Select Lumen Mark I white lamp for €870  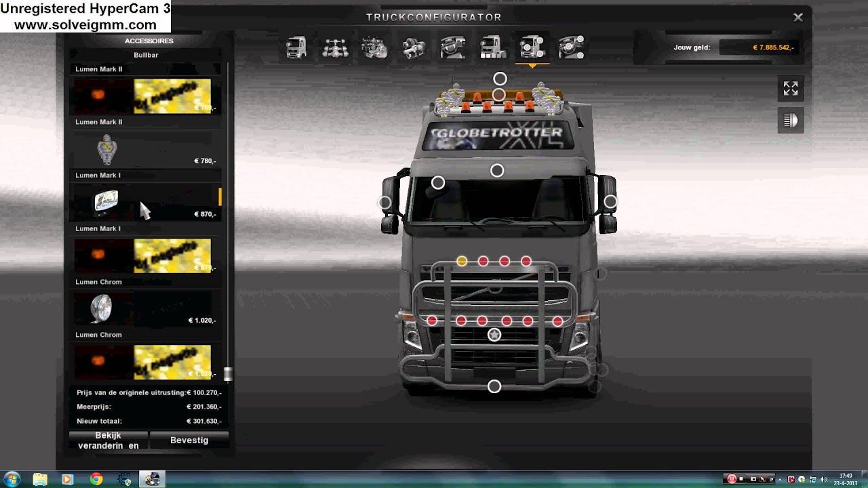coord(146,203)
